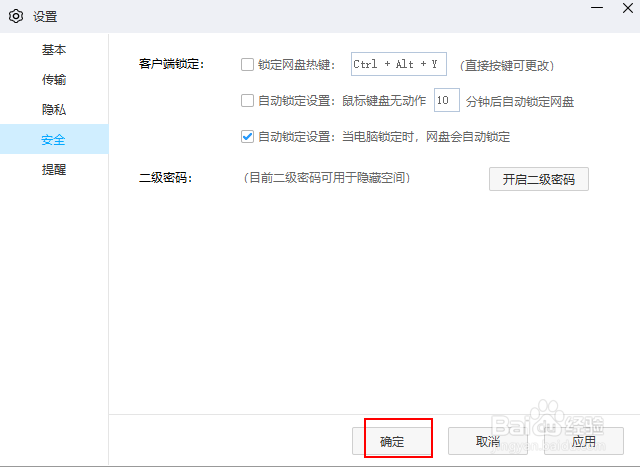Screen dimensions: 640x468
Task: Click the settings gear icon in title bar
Action: click(x=16, y=16)
